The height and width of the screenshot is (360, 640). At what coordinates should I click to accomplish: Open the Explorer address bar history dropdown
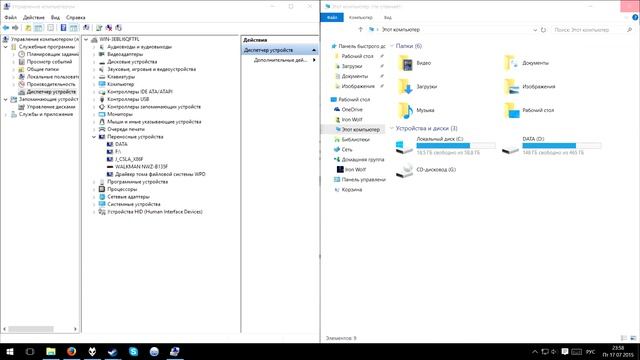535,30
